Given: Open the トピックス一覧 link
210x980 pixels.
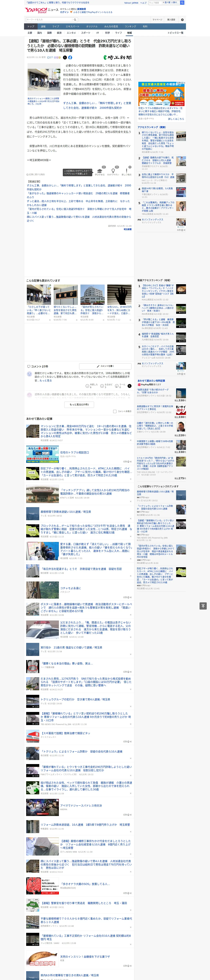Looking at the screenshot, I should coord(175,33).
